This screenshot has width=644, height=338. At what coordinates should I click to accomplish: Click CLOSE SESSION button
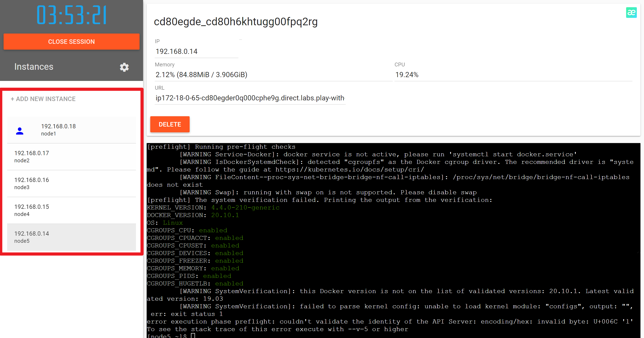pos(72,41)
